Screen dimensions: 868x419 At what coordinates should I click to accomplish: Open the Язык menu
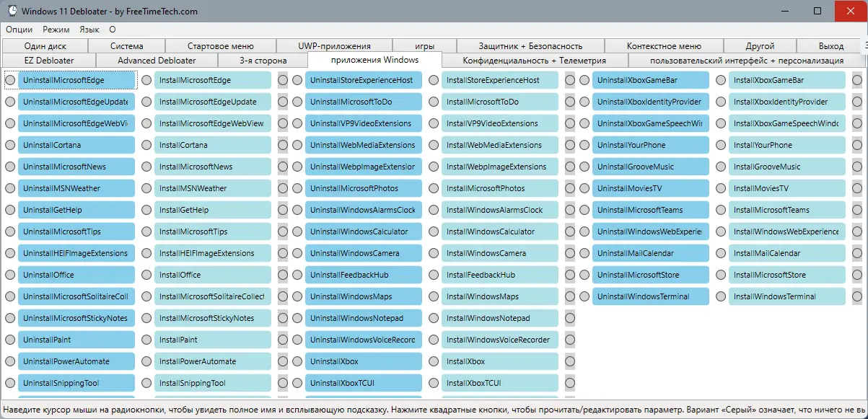pos(89,30)
